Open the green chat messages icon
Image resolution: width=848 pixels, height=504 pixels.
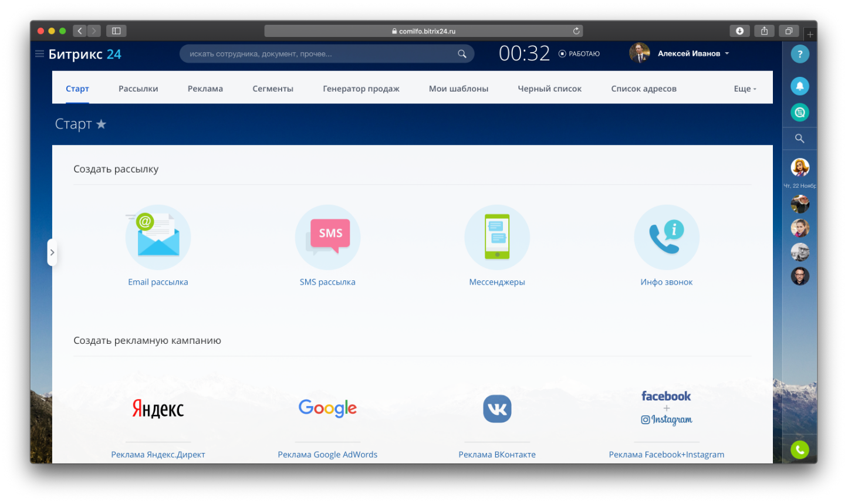799,112
